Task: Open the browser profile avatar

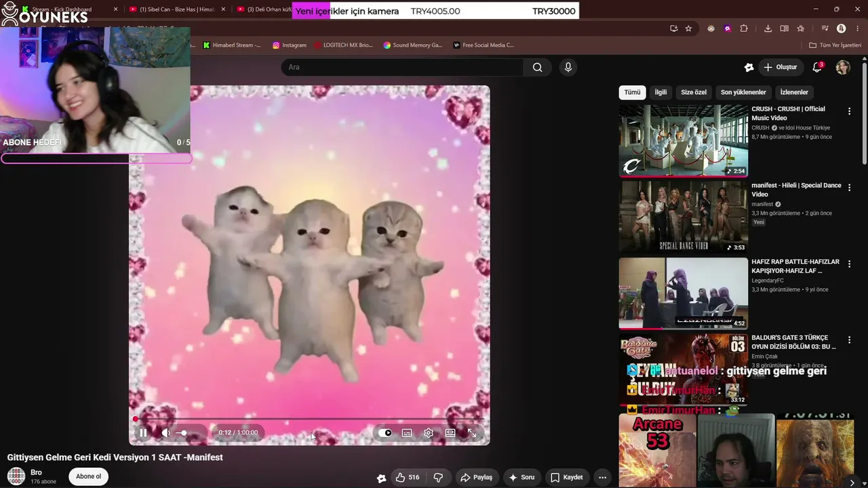Action: tap(842, 28)
